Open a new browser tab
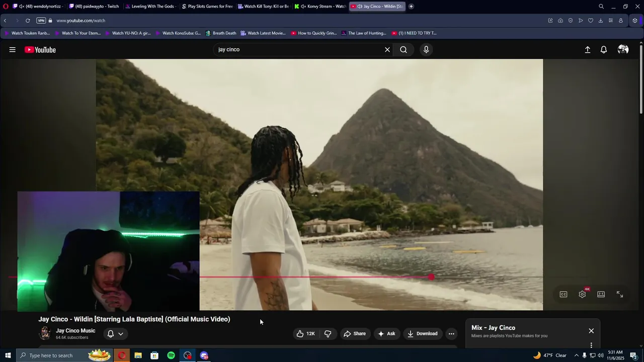The height and width of the screenshot is (362, 644). click(411, 7)
